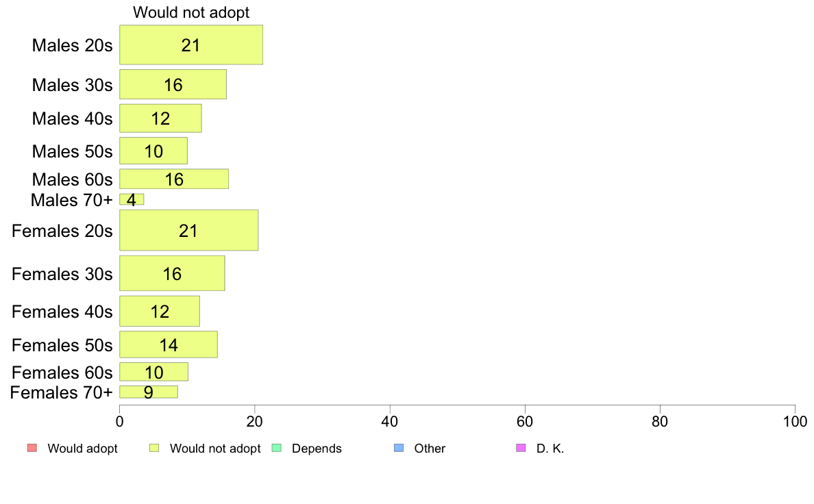Click the Females 60s row label

62,372
